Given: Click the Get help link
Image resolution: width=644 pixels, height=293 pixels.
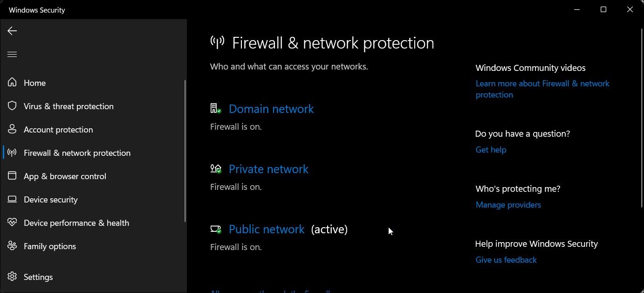Looking at the screenshot, I should pyautogui.click(x=491, y=149).
